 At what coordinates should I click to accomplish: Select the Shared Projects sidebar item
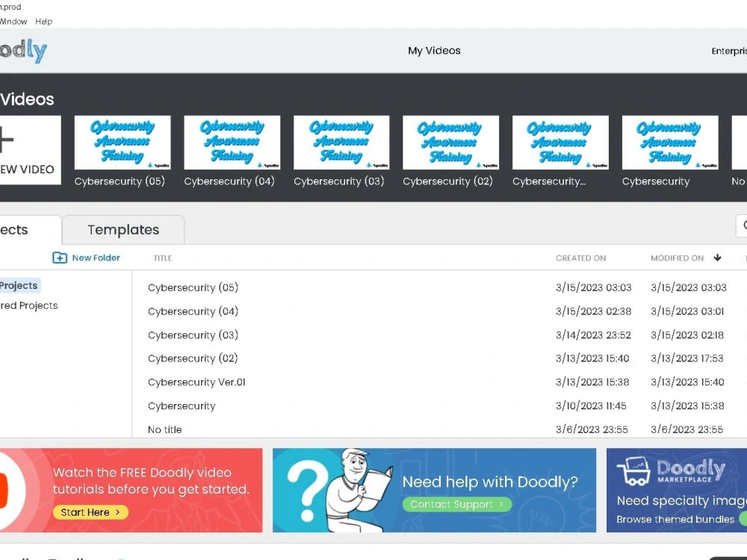28,305
